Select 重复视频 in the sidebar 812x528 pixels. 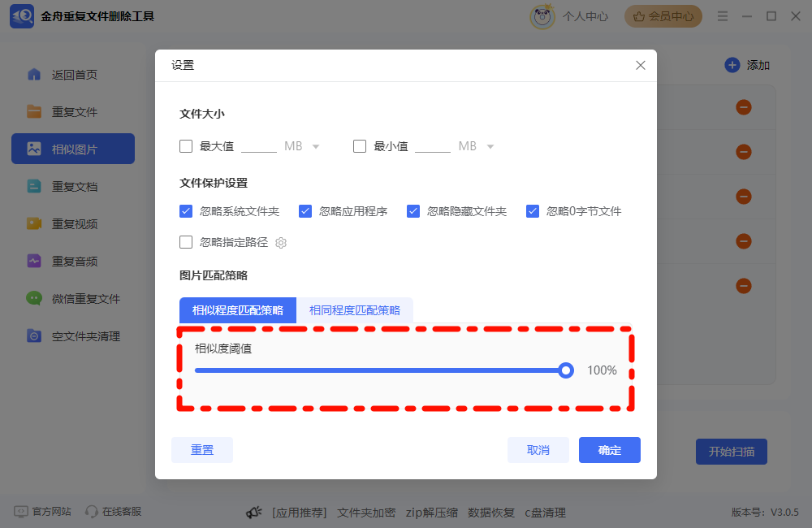click(x=73, y=224)
